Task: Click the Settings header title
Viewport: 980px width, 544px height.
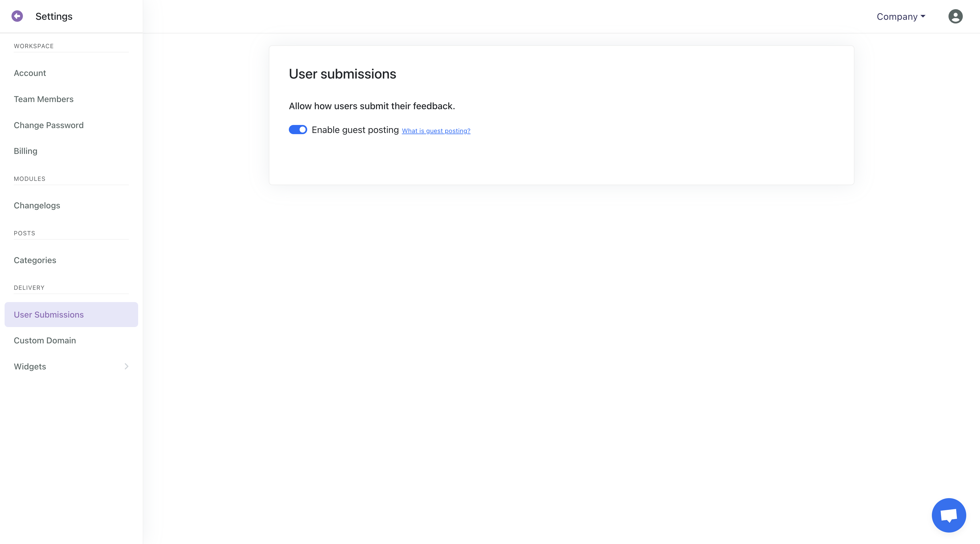Action: point(54,16)
